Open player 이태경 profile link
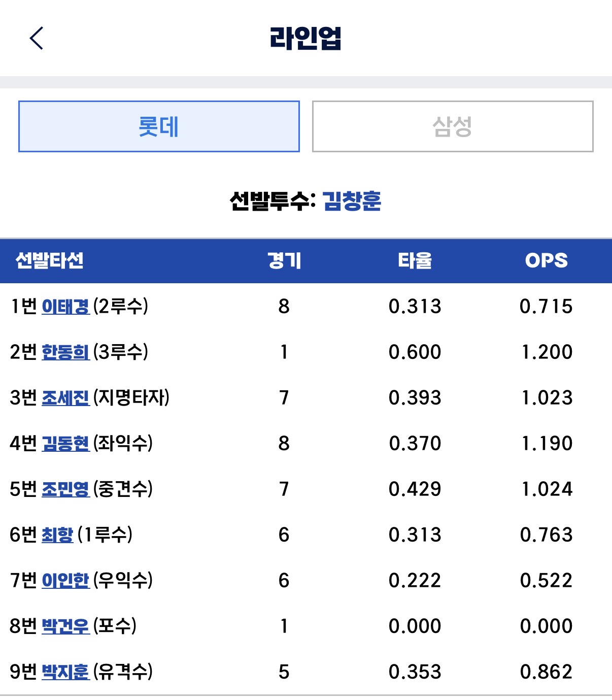Screen dimensions: 612x700 tap(65, 307)
